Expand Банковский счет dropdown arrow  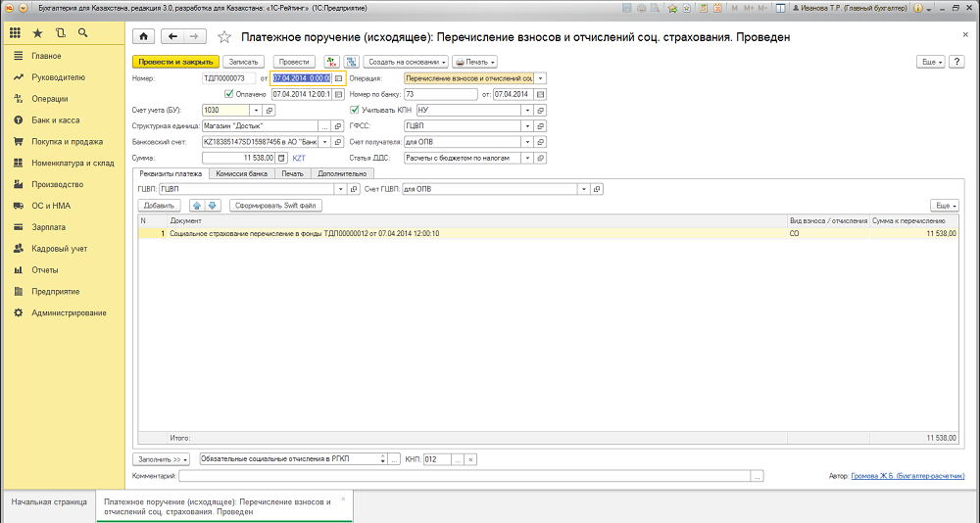coord(325,142)
